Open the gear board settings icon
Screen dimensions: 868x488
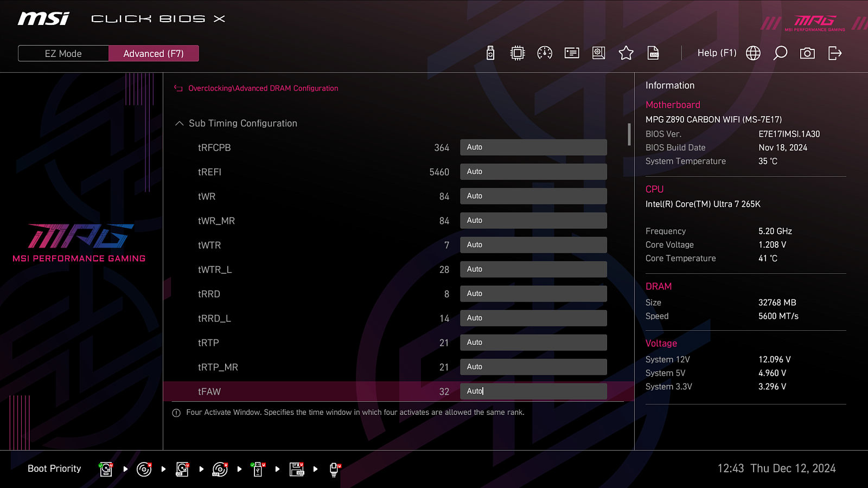599,53
